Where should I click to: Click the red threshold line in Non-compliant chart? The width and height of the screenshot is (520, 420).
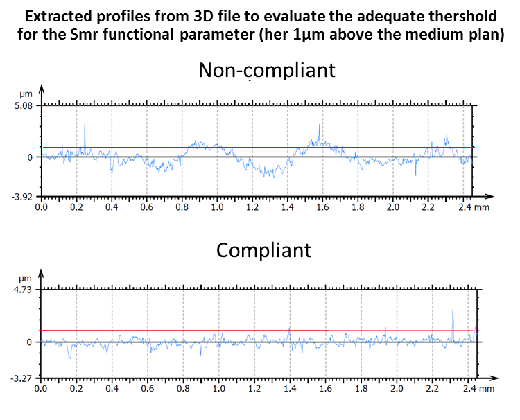[259, 147]
